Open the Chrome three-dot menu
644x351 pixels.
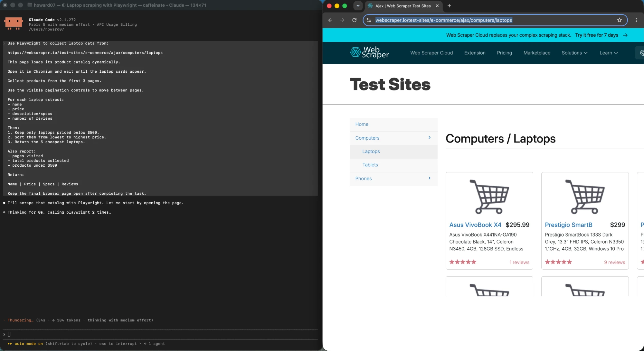636,20
